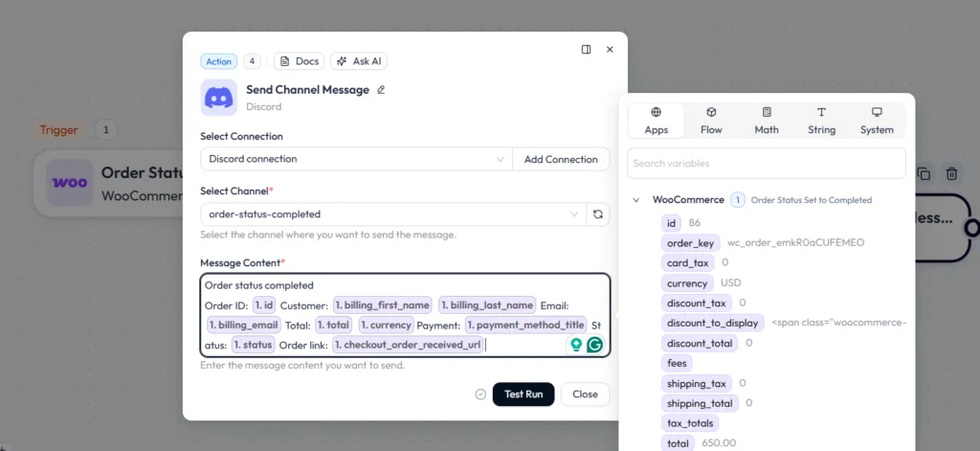
Task: Run the Test Run button
Action: pyautogui.click(x=523, y=395)
